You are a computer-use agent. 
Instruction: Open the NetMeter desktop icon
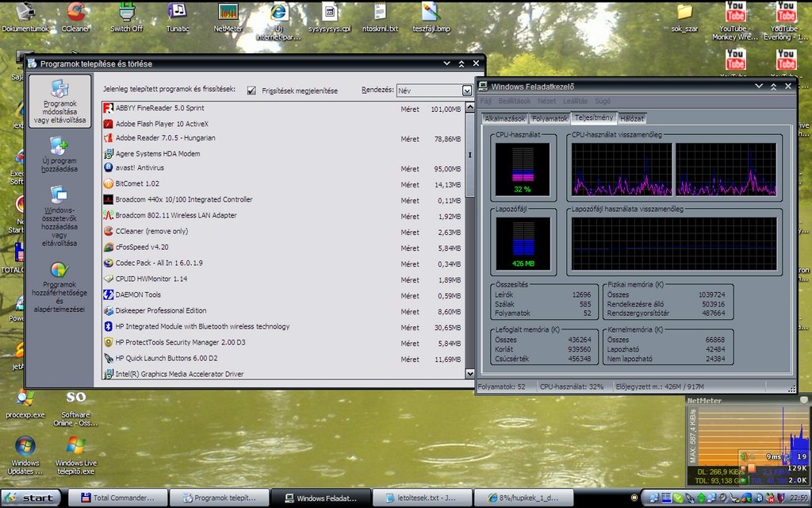coord(228,13)
